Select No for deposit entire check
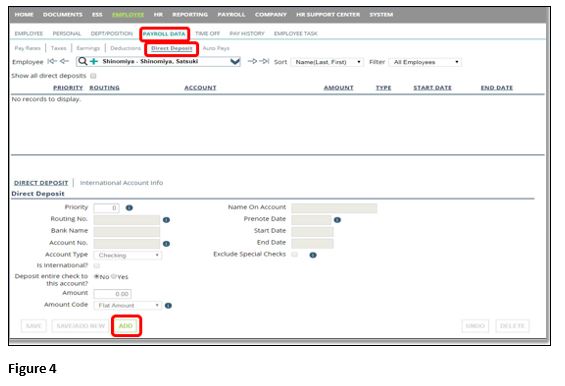This screenshot has height=386, width=565. tap(97, 276)
